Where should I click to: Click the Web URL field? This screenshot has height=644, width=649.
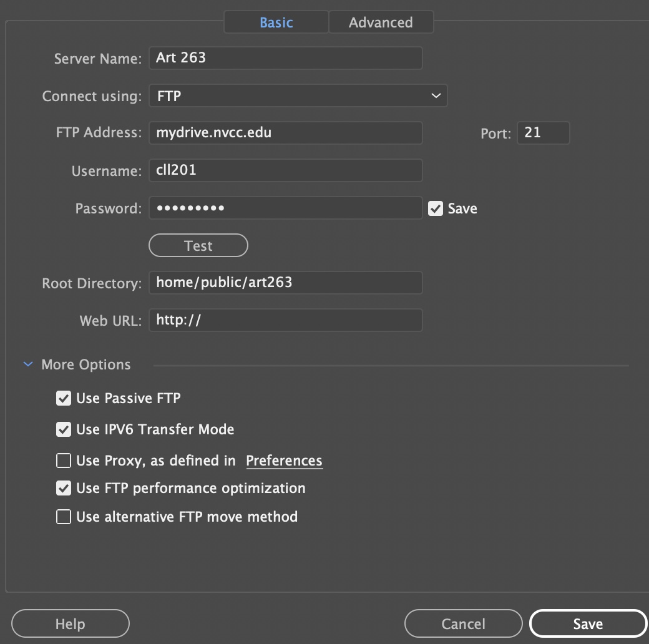(285, 320)
